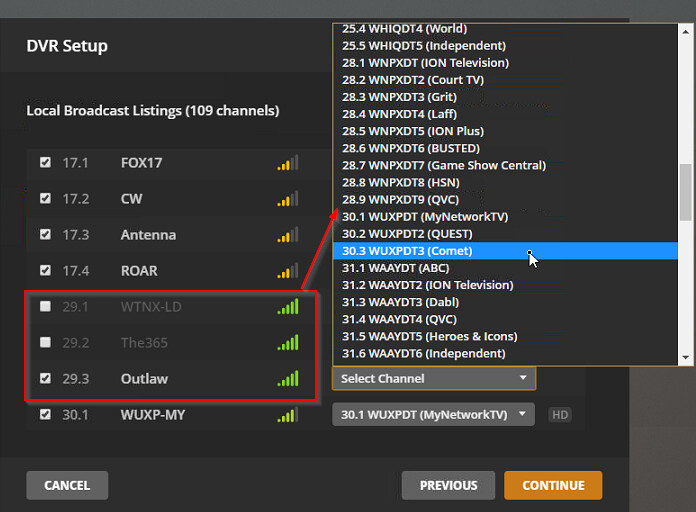Enable the 29.1 WTNX-LD channel checkbox

click(45, 306)
